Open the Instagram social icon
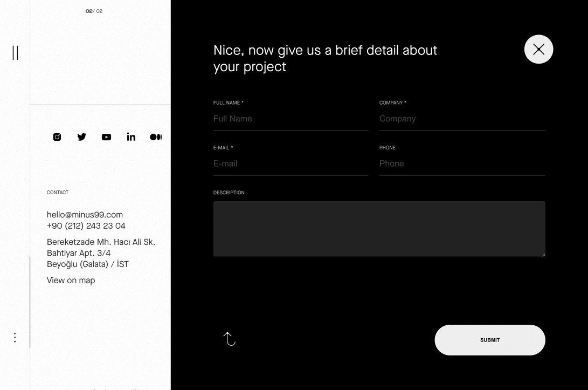The image size is (588, 390). point(57,137)
